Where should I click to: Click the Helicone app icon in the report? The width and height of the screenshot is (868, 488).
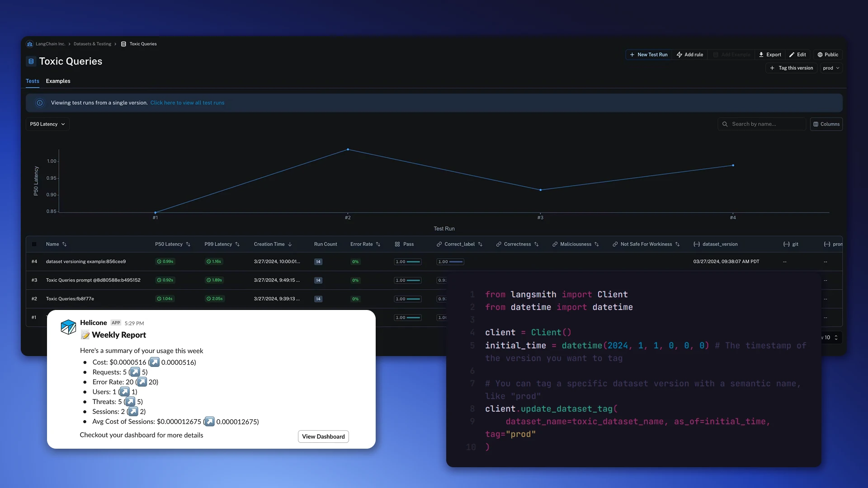click(68, 327)
